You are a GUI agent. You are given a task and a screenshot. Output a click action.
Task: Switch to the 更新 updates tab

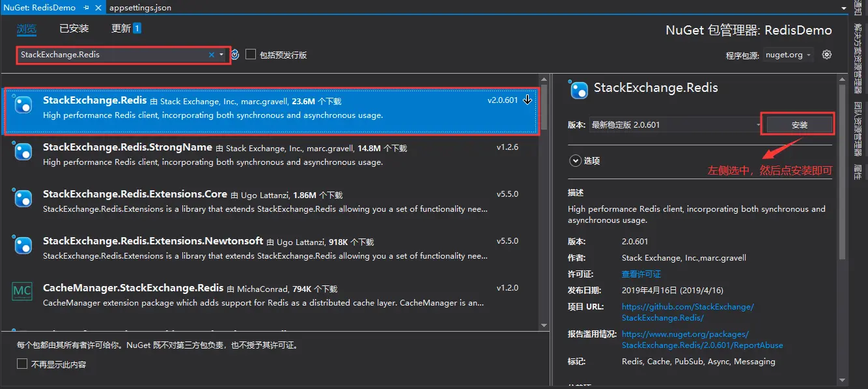click(121, 29)
